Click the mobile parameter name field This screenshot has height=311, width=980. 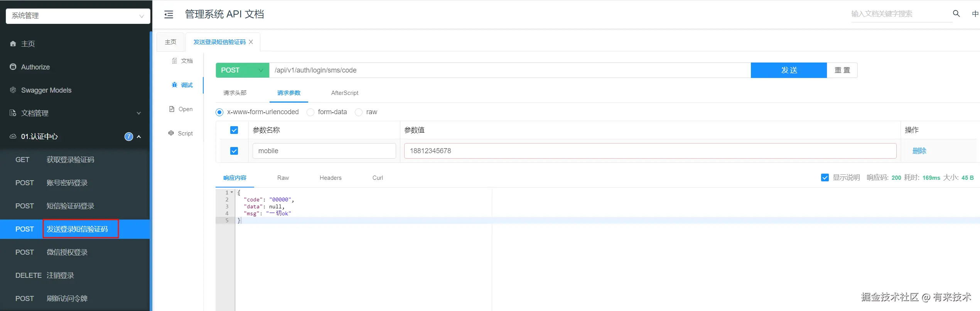pos(324,151)
